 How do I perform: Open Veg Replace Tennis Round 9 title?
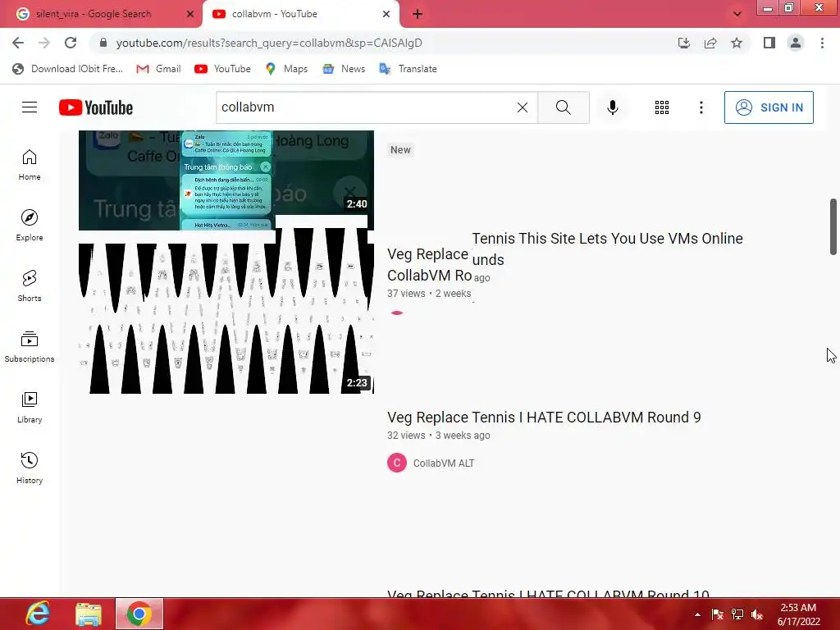(x=544, y=418)
